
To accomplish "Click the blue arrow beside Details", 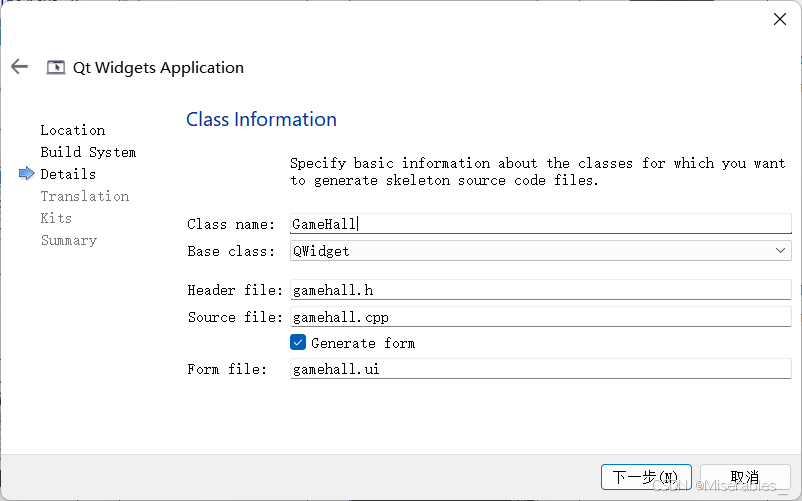I will tap(27, 174).
